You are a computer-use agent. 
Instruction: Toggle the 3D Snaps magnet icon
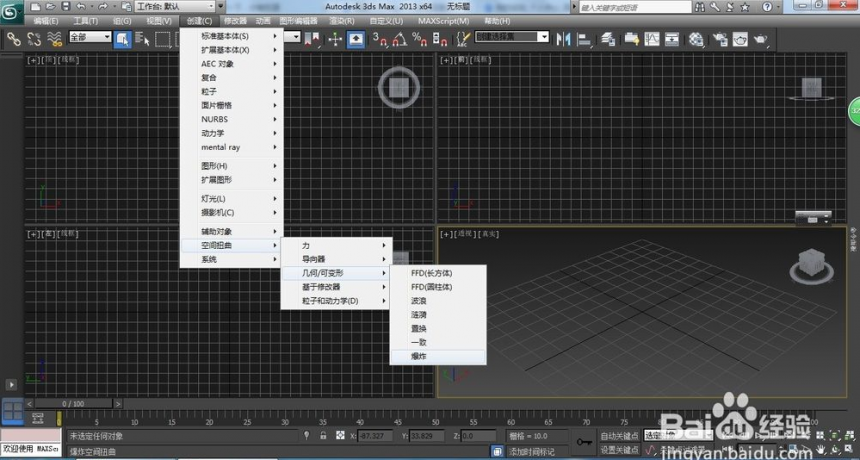pos(379,39)
